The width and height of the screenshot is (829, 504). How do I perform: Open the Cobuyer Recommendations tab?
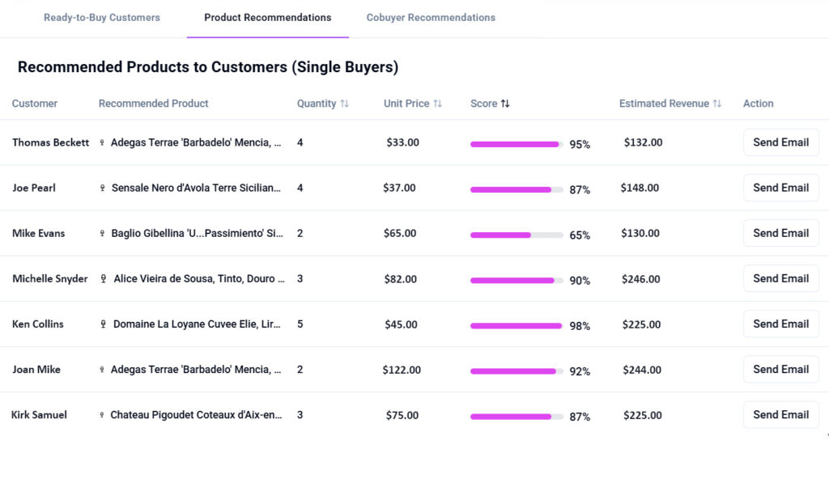coord(431,18)
